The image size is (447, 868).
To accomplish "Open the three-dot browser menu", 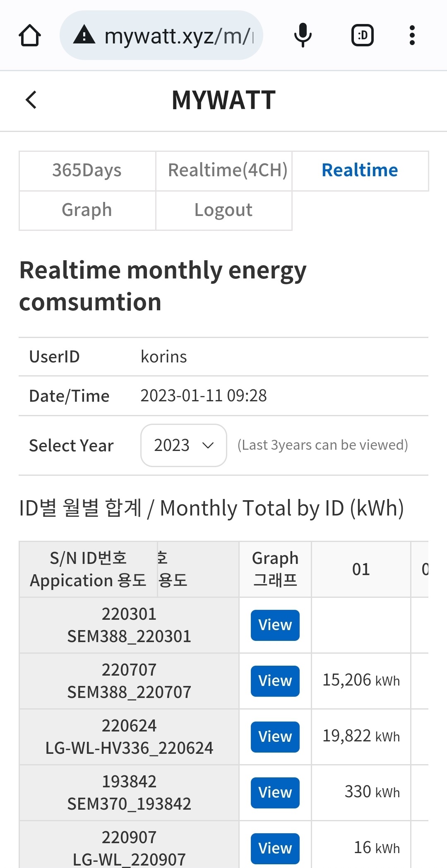I will (412, 36).
